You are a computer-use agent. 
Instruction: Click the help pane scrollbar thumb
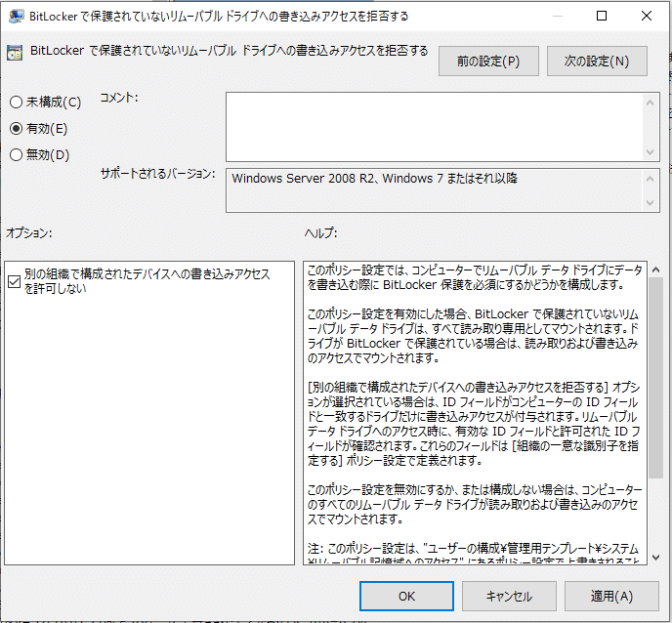pos(655,378)
